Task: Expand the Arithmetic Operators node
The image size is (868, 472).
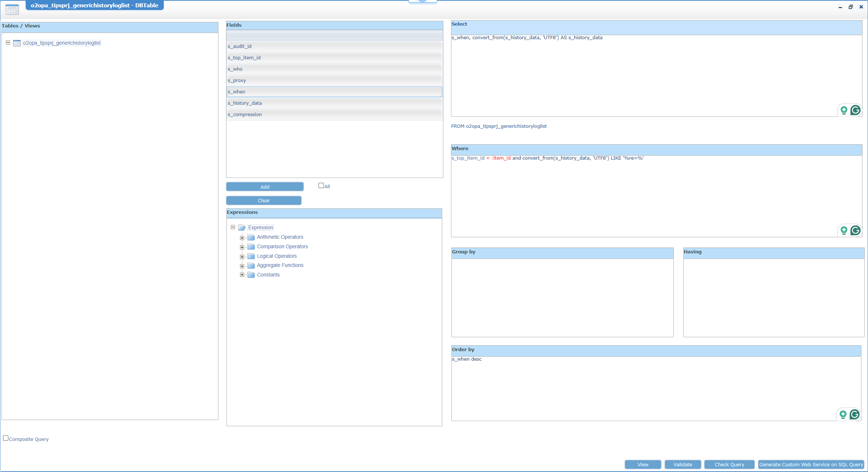Action: coord(242,238)
